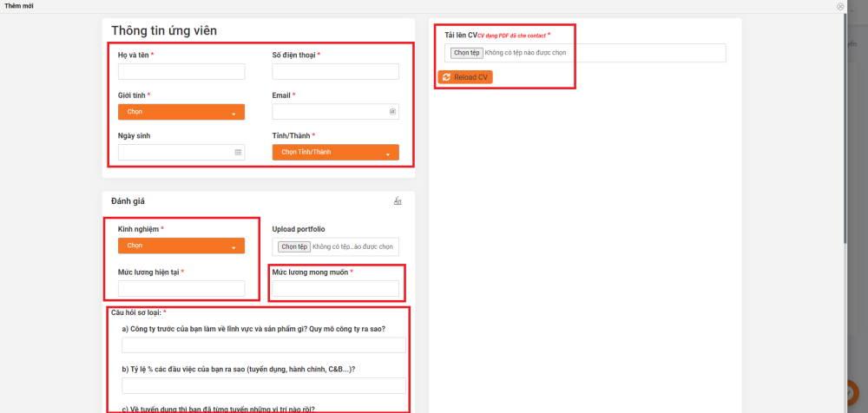Viewport: 868px width, 413px height.
Task: Focus the Họ và tên input field
Action: click(181, 71)
